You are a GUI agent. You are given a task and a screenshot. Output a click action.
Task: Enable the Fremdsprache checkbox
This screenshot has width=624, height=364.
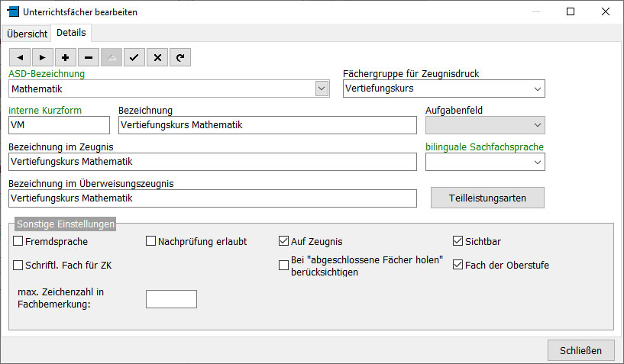pos(18,242)
